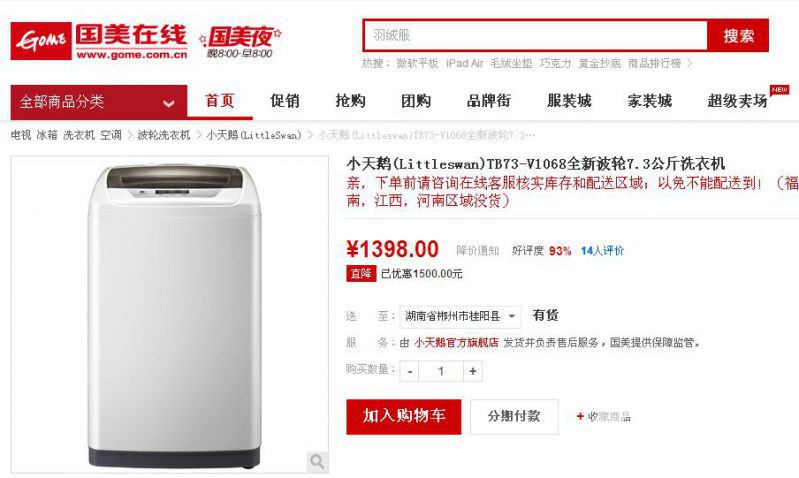Click the washing machine product image
Viewport: 799px width, 478px height.
pos(170,314)
